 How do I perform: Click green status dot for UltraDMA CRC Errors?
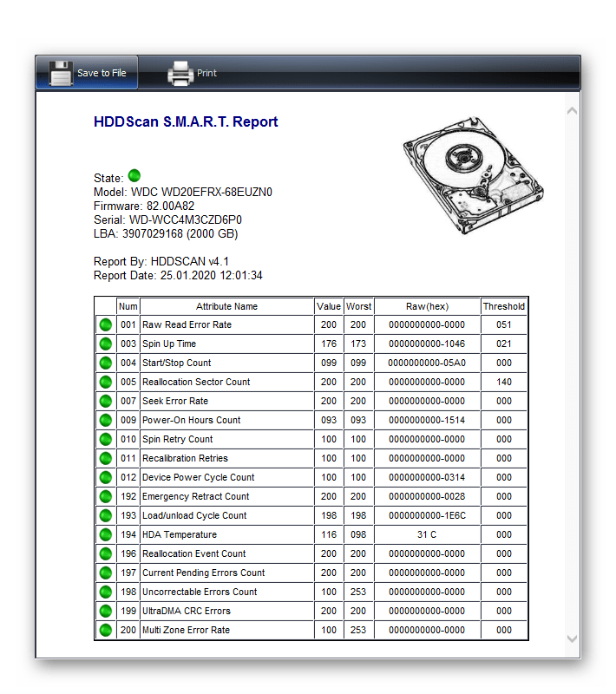pos(106,611)
